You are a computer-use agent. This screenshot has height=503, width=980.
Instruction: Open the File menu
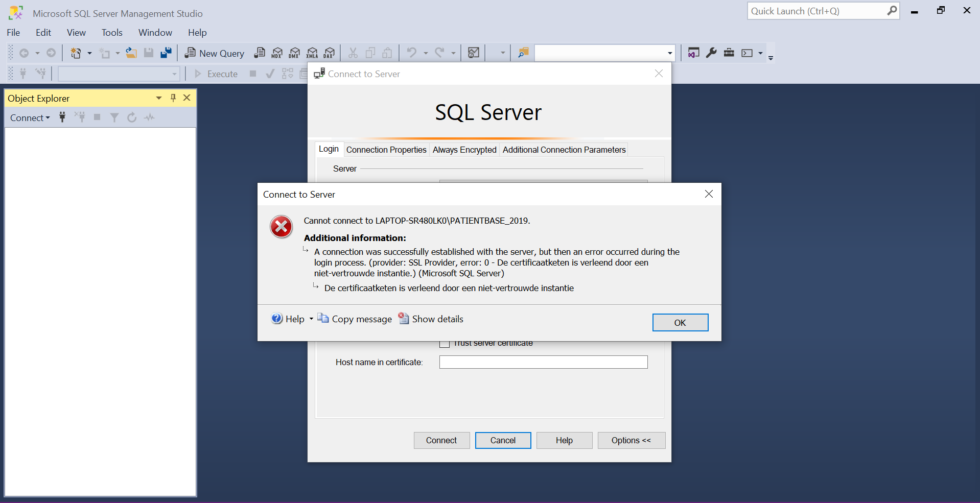pos(13,33)
